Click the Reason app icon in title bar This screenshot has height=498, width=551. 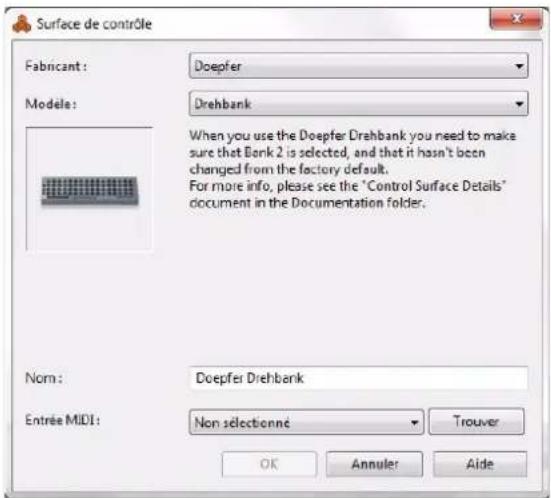[x=21, y=24]
